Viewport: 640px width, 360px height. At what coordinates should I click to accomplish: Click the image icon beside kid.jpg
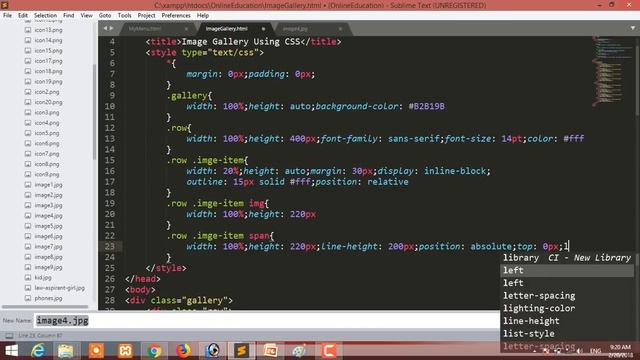pyautogui.click(x=28, y=278)
